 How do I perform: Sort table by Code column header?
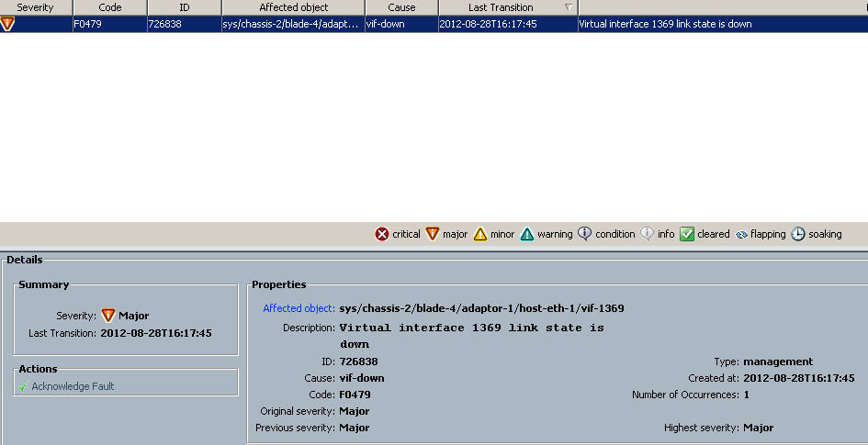coord(109,7)
